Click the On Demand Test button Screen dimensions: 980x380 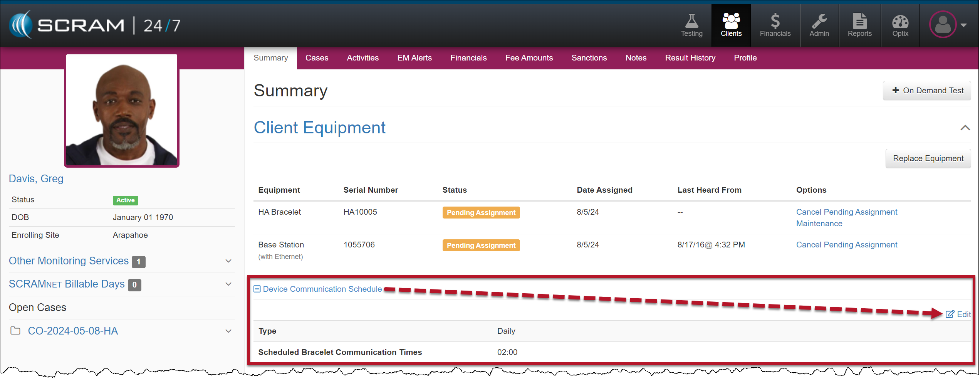pyautogui.click(x=926, y=91)
